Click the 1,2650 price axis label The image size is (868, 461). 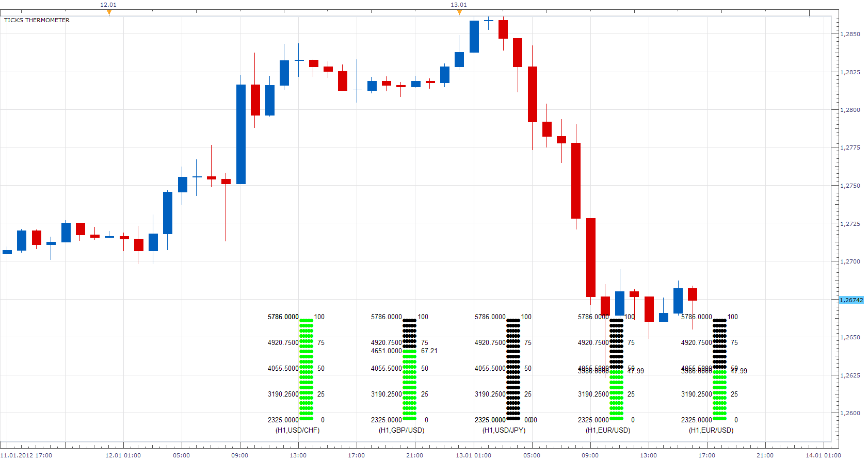click(850, 337)
